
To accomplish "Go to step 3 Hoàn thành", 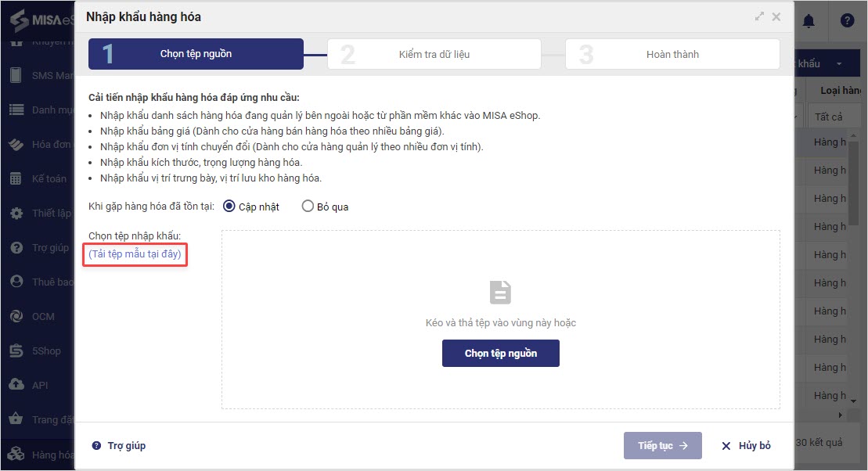I will coord(672,55).
